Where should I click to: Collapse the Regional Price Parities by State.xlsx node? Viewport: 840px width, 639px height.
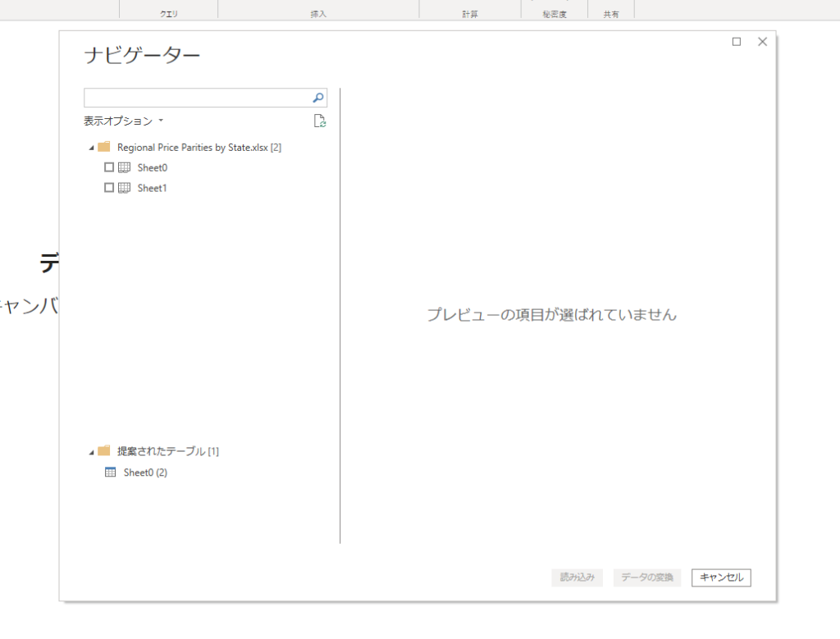(x=91, y=148)
